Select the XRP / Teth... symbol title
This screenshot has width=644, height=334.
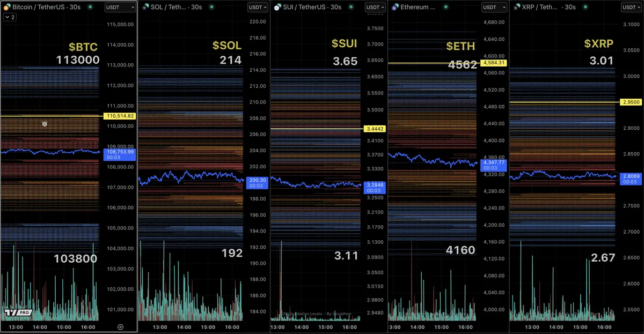(540, 8)
